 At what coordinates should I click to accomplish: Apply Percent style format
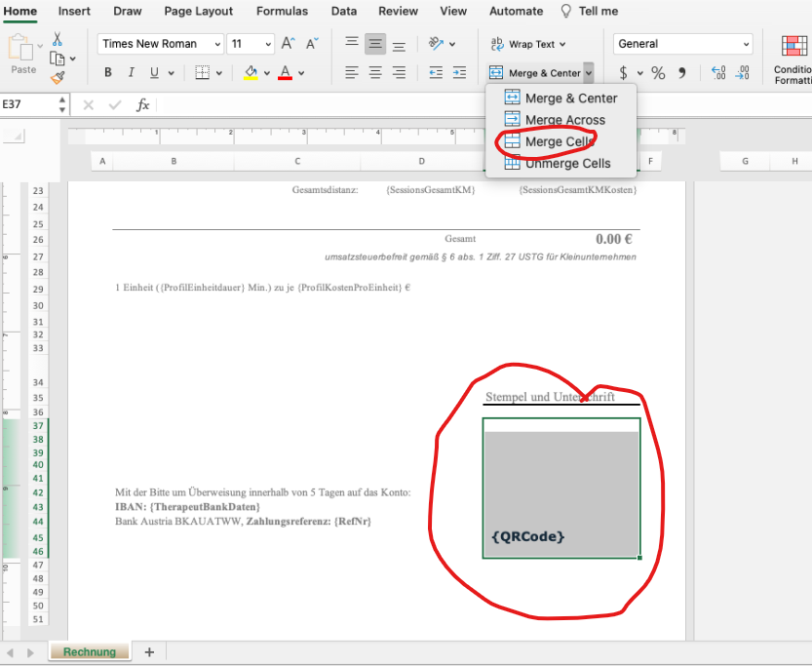(658, 73)
